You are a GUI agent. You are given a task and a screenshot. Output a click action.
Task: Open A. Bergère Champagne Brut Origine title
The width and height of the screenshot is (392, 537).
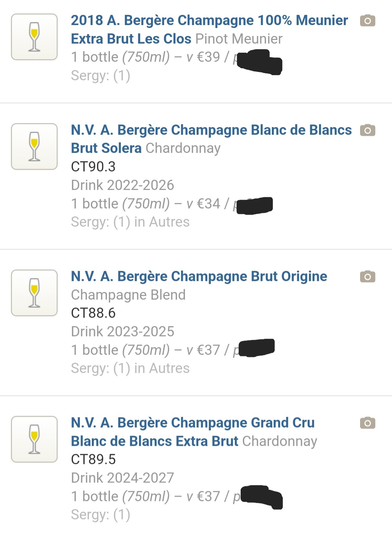[199, 276]
